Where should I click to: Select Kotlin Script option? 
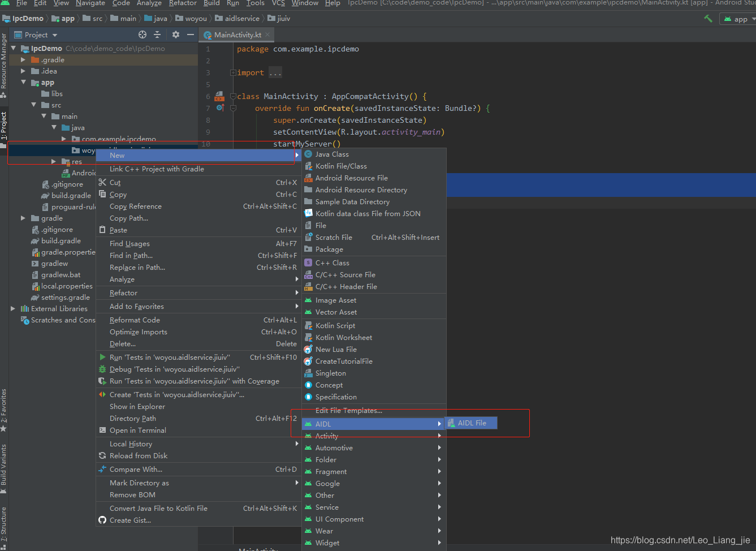374,325
